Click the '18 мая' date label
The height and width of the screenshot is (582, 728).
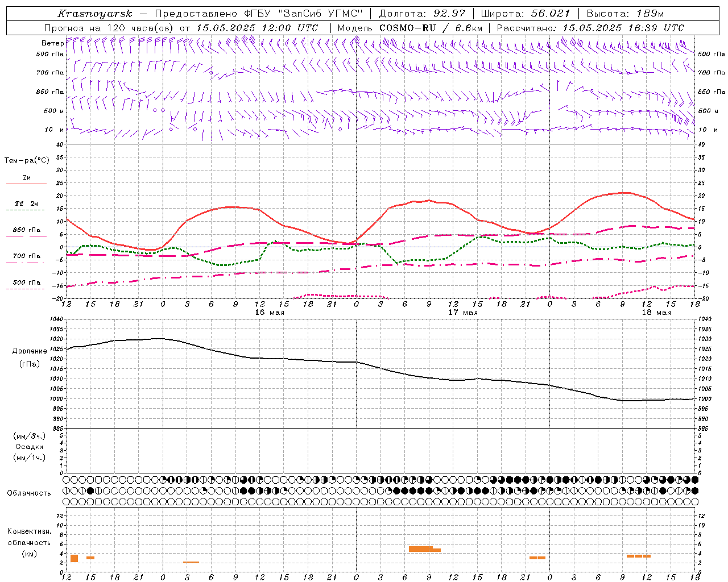tap(656, 313)
